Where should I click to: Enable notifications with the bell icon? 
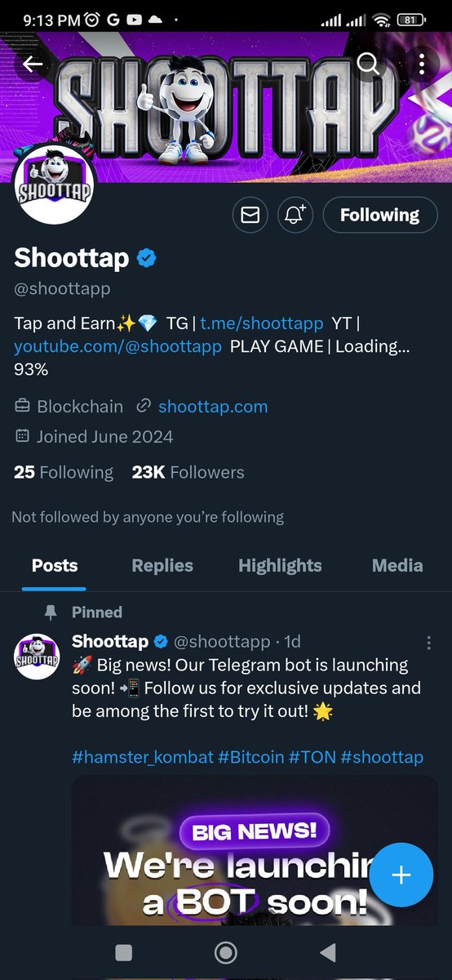[x=295, y=215]
